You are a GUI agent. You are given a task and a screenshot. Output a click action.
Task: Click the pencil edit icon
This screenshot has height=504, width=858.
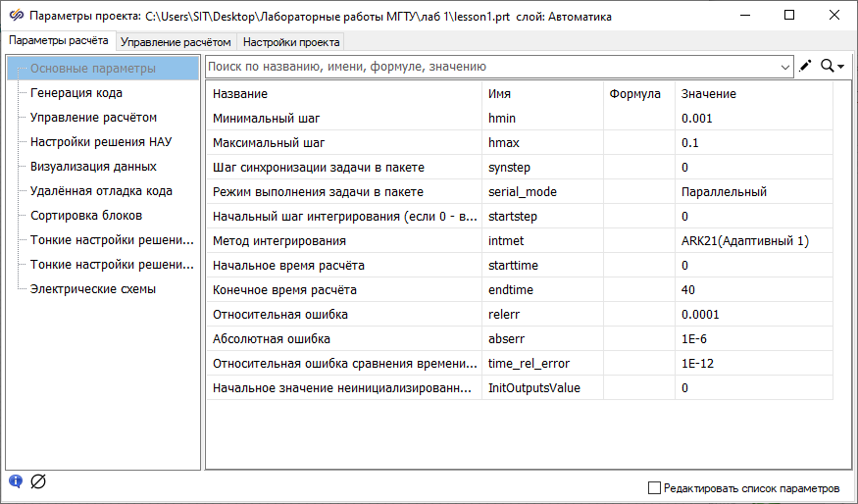click(x=805, y=66)
